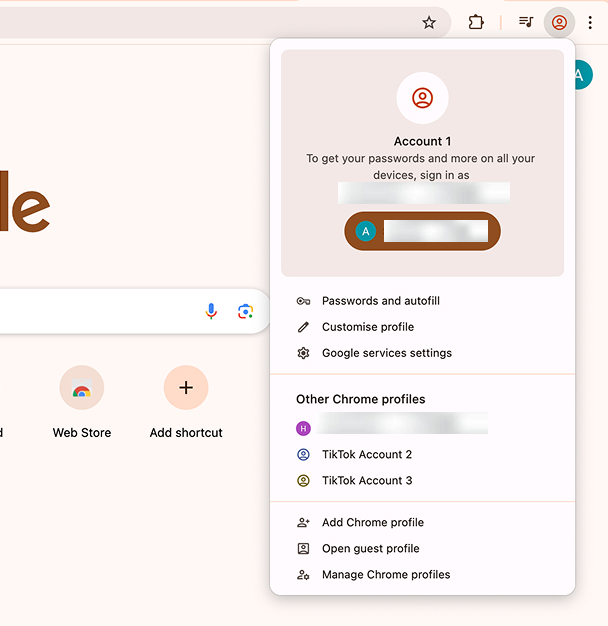Screen dimensions: 608x626
Task: Open the Extensions puzzle icon
Action: point(476,22)
